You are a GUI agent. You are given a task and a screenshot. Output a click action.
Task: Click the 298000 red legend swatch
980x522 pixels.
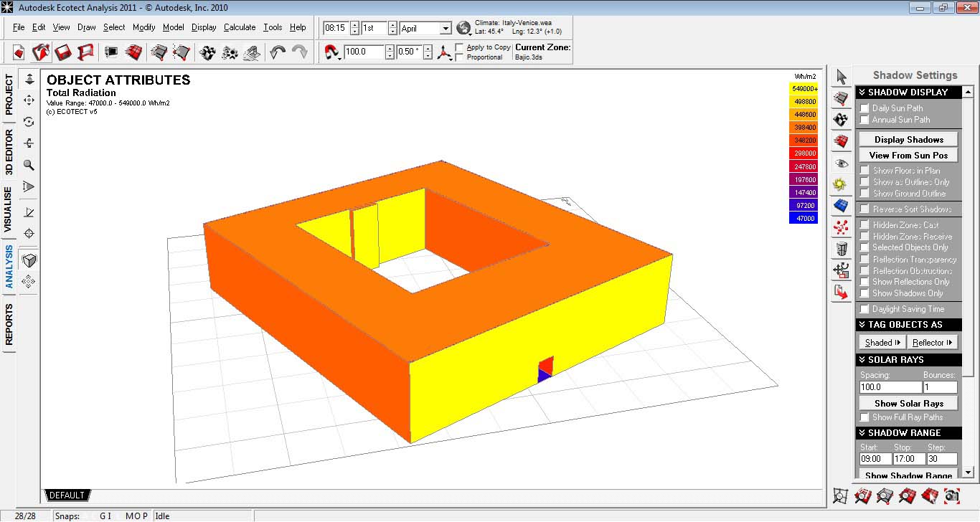click(x=804, y=153)
